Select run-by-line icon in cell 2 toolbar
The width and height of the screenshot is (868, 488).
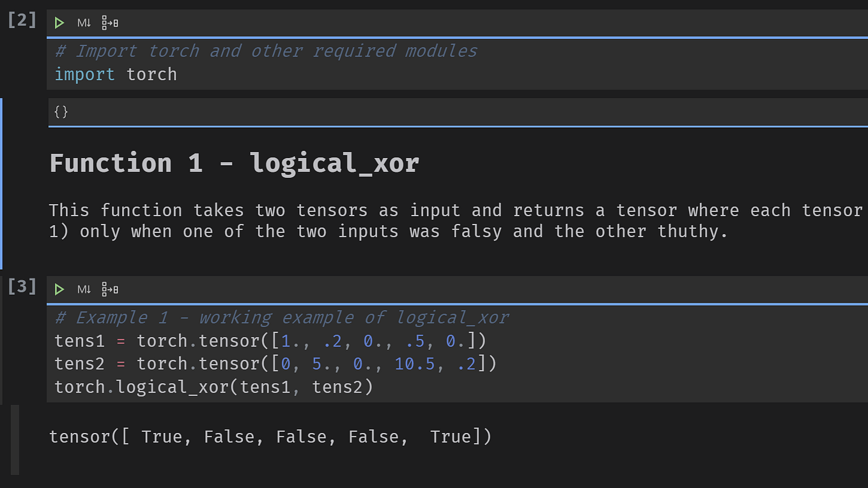click(x=110, y=23)
